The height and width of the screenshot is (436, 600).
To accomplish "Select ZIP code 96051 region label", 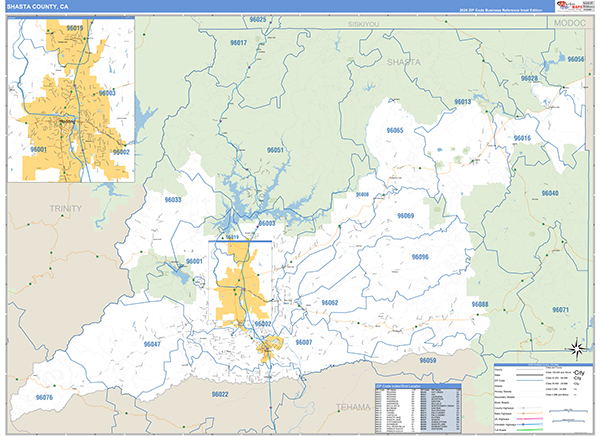I will tap(276, 150).
